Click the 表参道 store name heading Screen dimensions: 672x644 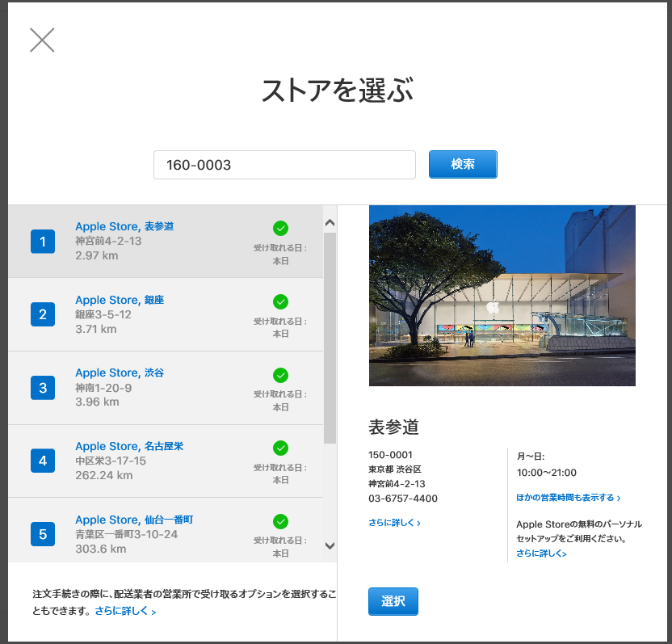[x=393, y=427]
